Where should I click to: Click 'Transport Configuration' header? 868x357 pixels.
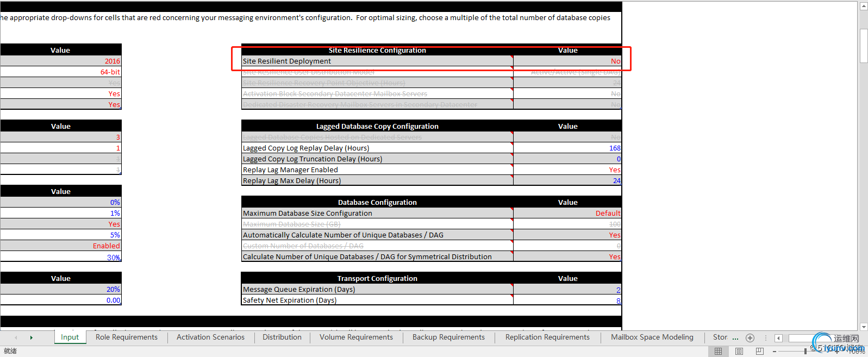[377, 278]
